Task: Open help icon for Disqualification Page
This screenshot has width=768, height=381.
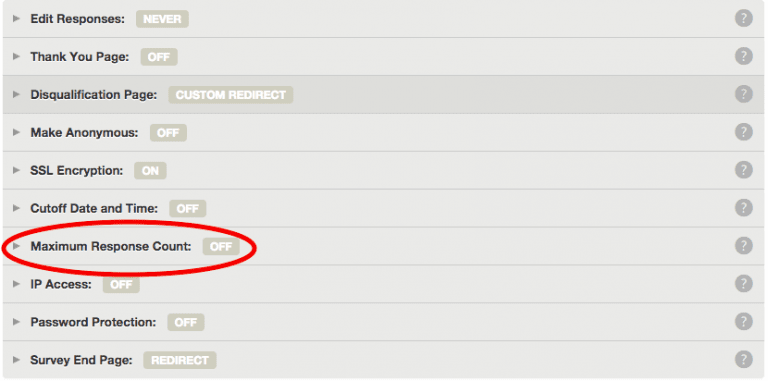Action: pos(744,94)
